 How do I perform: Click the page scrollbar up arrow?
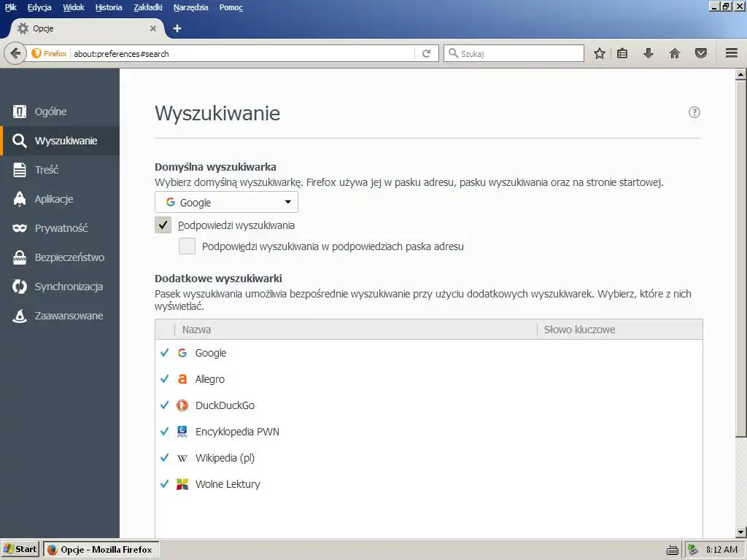pyautogui.click(x=740, y=74)
